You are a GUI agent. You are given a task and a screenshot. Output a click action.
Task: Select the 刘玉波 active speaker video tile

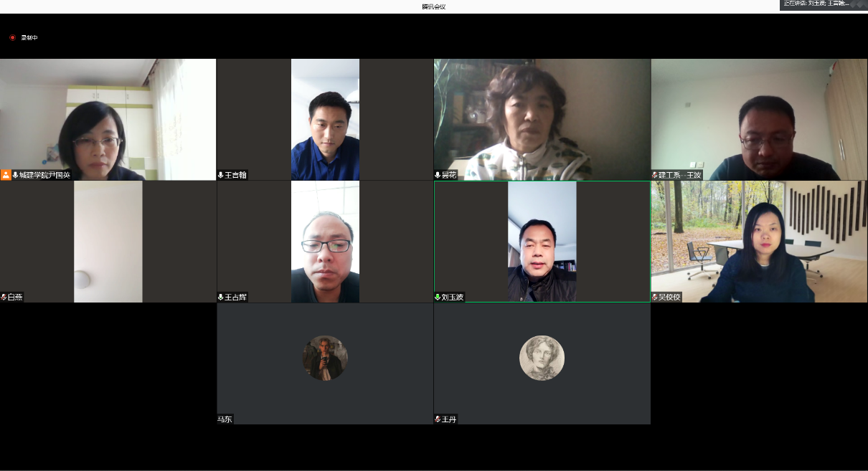[542, 241]
